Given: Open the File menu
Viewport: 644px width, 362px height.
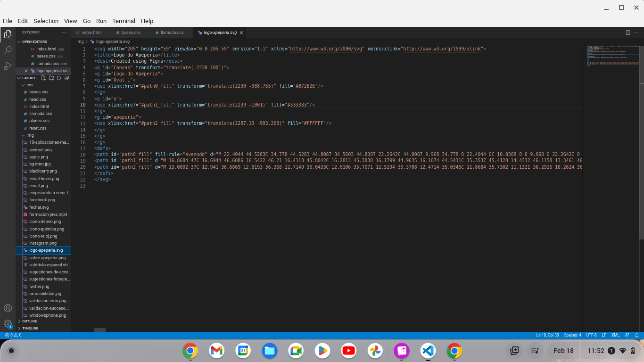Looking at the screenshot, I should coord(8,21).
